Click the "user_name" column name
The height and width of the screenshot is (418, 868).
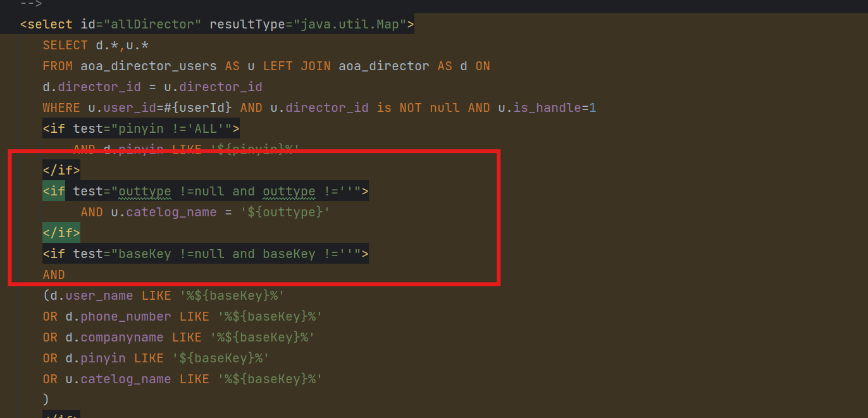coord(99,296)
